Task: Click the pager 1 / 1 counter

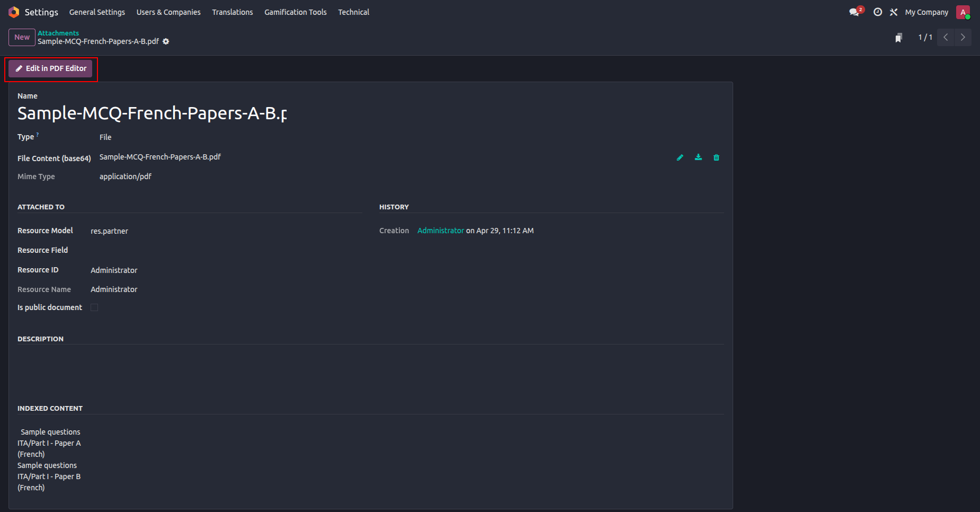Action: coord(925,37)
